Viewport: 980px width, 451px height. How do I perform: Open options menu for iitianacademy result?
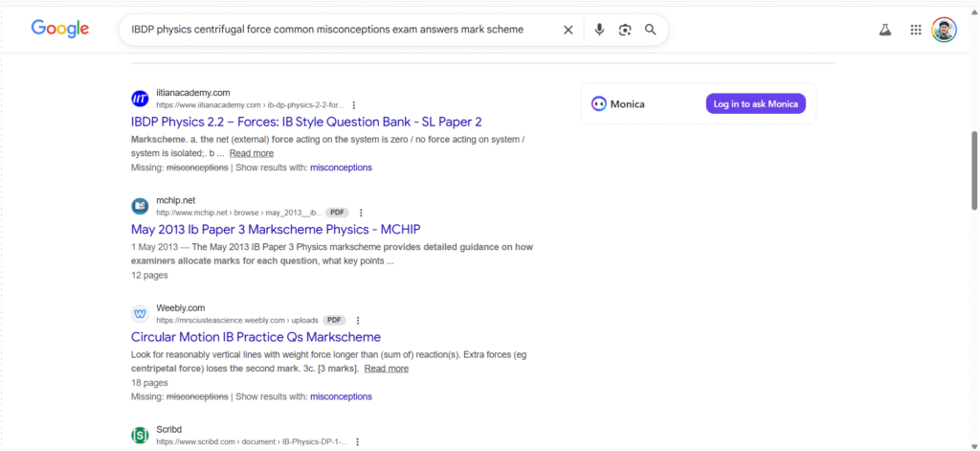click(x=354, y=105)
